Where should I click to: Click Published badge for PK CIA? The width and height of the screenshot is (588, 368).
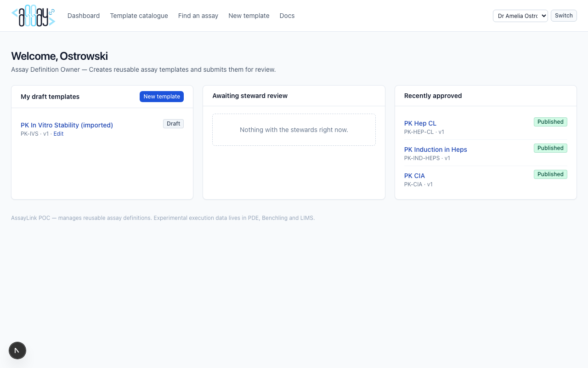(x=550, y=174)
